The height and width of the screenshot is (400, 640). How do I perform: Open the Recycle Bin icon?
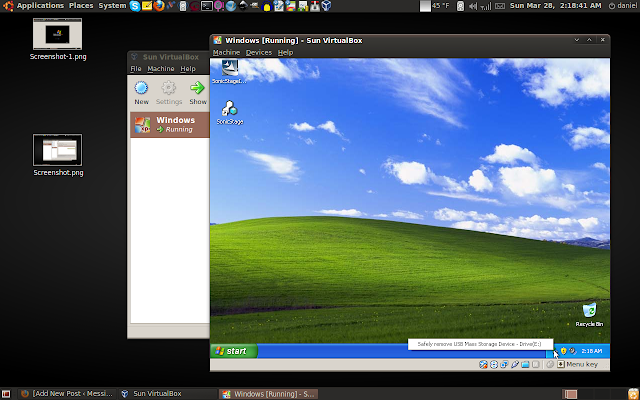pyautogui.click(x=589, y=315)
